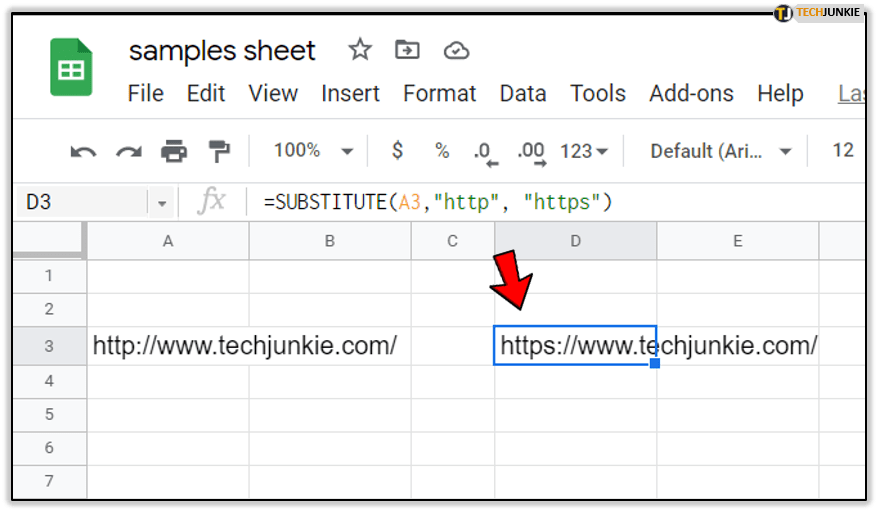878x512 pixels.
Task: Decrease decimal places
Action: coord(485,154)
